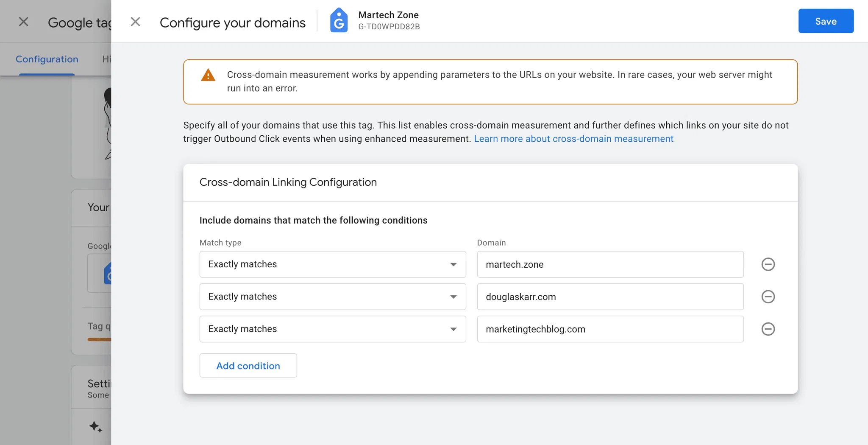Save the domain configuration

coord(825,21)
